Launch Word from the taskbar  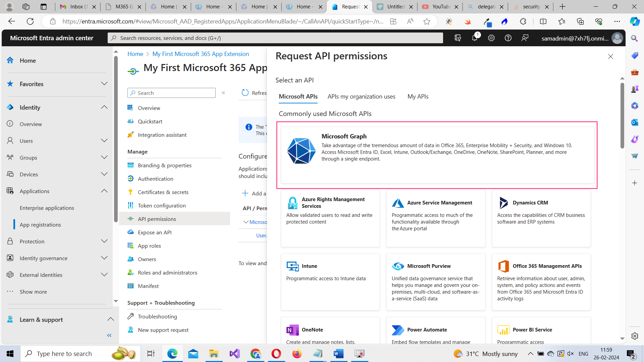(x=338, y=353)
